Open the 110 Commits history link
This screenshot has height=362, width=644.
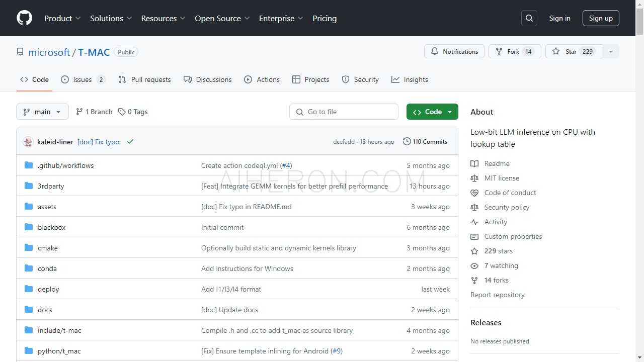click(x=425, y=142)
